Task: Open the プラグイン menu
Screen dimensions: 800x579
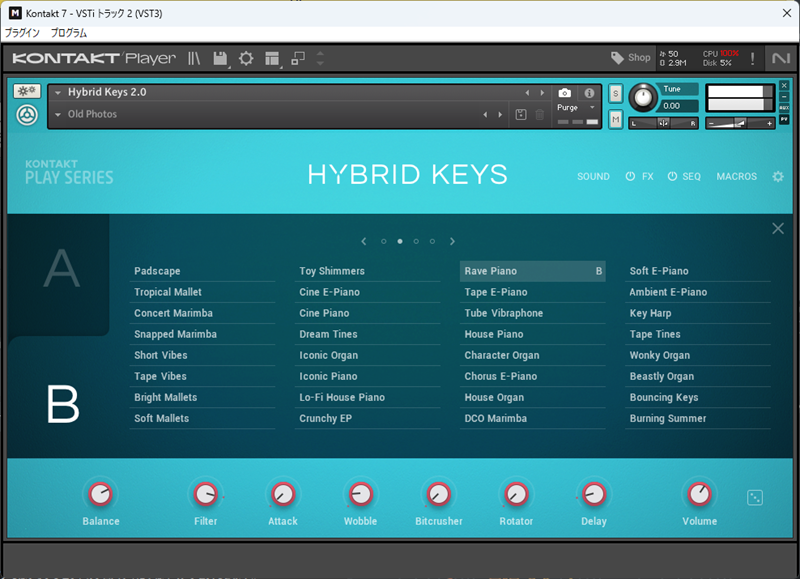Action: (22, 33)
